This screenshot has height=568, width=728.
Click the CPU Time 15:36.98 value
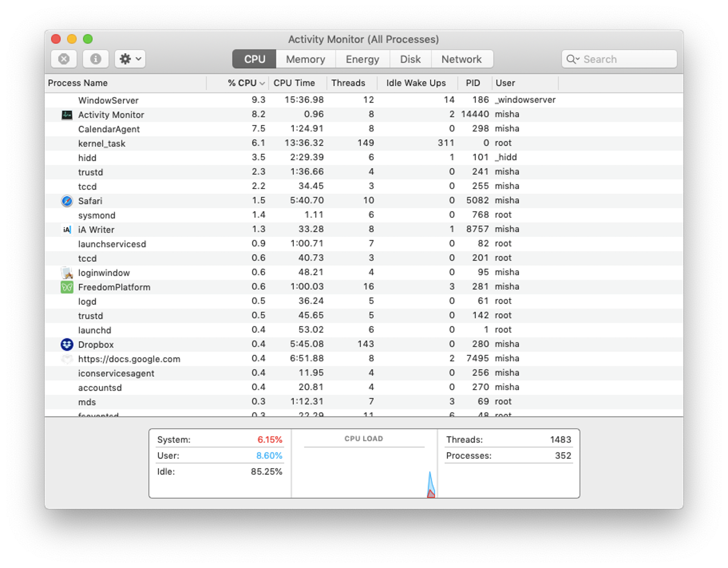(304, 100)
